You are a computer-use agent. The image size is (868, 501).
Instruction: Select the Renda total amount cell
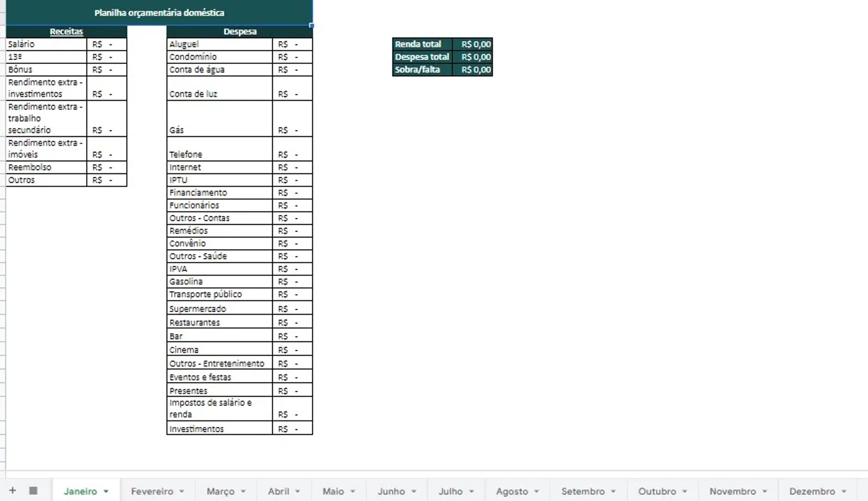pos(472,44)
